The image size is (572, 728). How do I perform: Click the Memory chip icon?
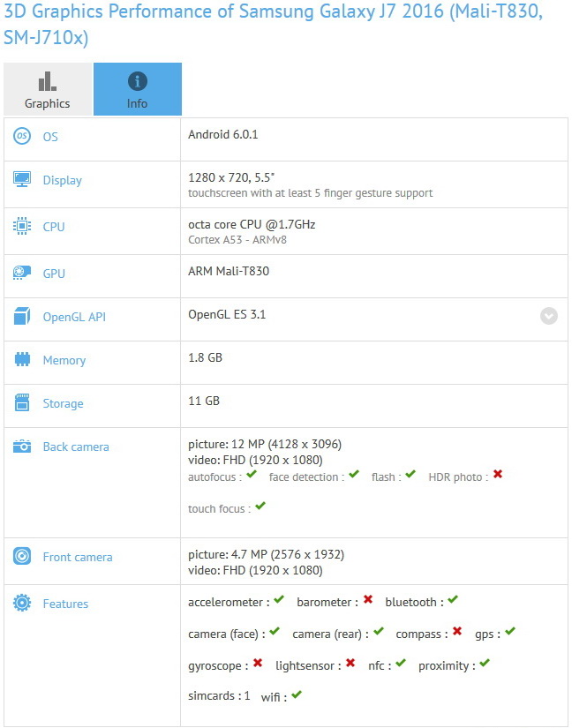[22, 360]
